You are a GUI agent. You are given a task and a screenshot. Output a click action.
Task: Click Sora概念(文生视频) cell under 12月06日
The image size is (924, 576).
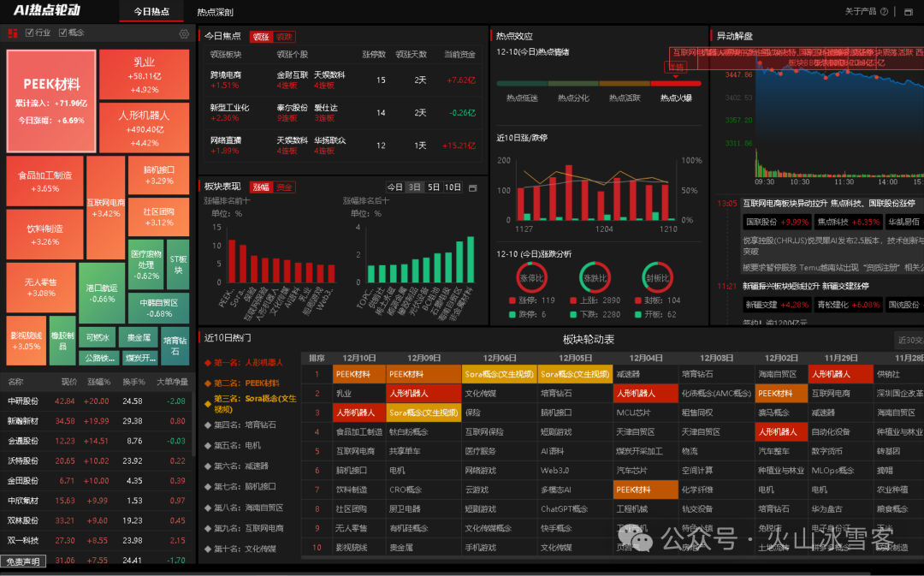(499, 374)
